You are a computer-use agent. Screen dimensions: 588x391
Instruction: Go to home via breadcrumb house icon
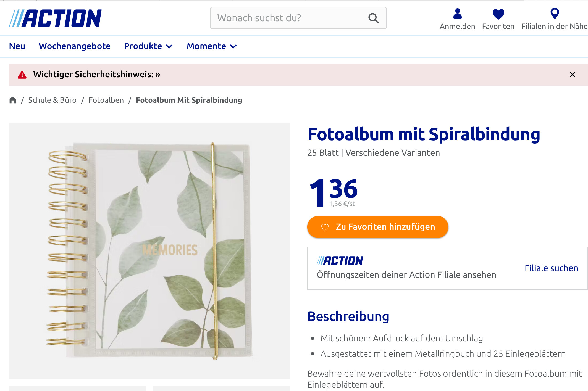coord(13,100)
